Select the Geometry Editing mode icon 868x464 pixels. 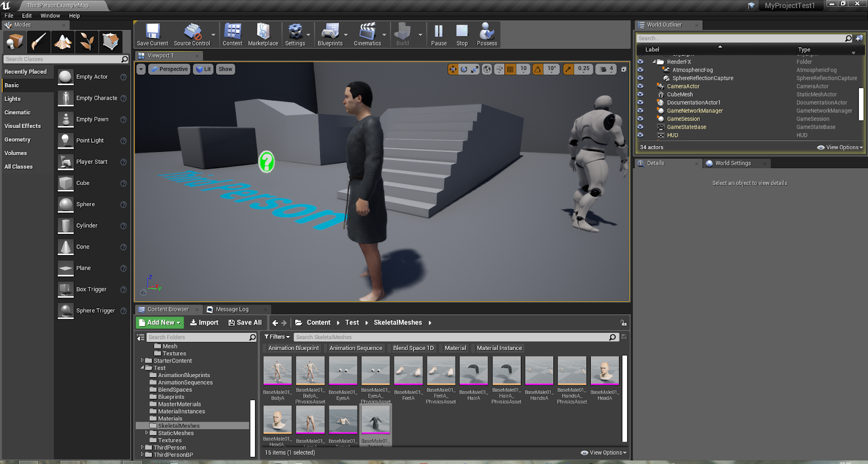(x=111, y=41)
